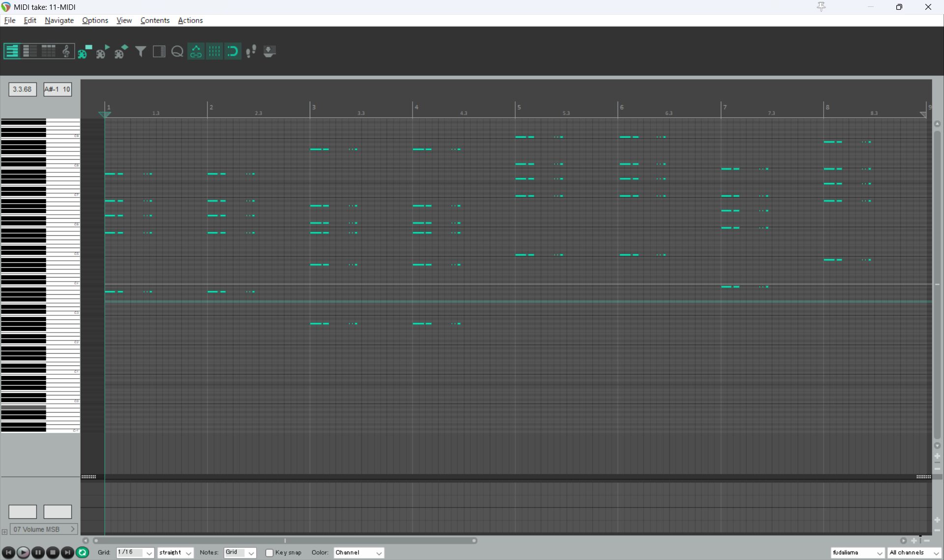Click the CC link selection icon
The height and width of the screenshot is (560, 944).
tap(196, 51)
